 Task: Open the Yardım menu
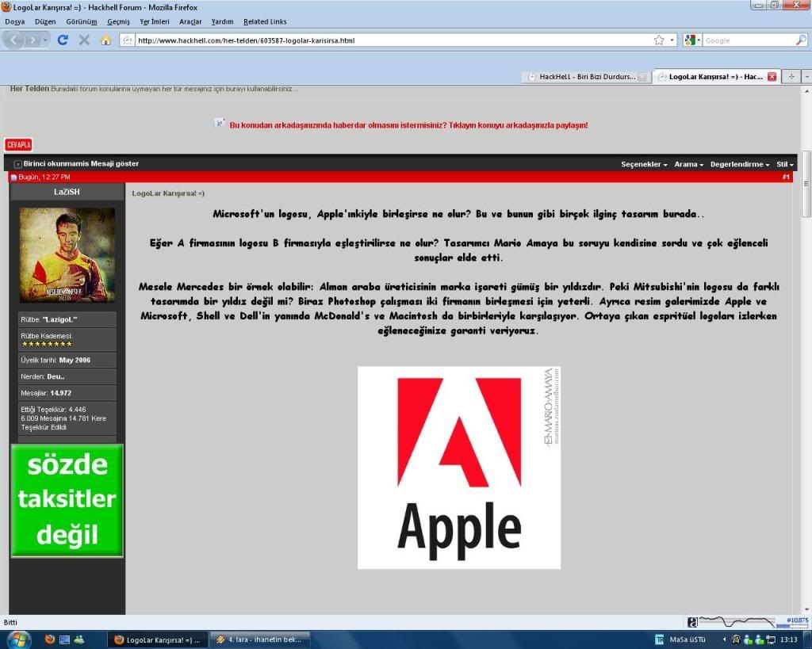pos(222,21)
